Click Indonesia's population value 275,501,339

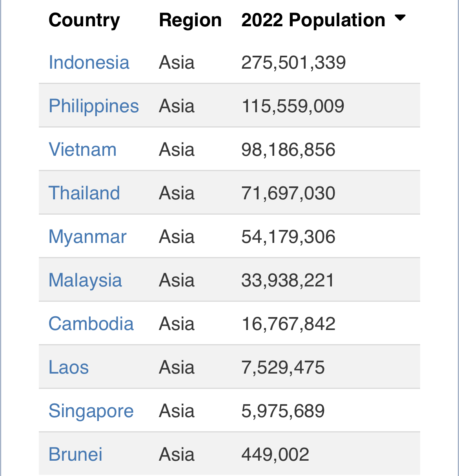pyautogui.click(x=293, y=62)
